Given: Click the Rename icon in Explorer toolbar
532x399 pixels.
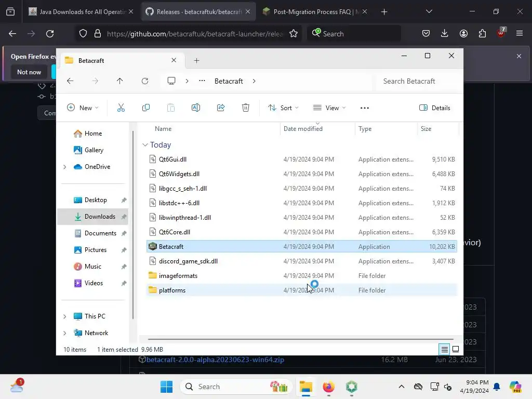Looking at the screenshot, I should (196, 108).
